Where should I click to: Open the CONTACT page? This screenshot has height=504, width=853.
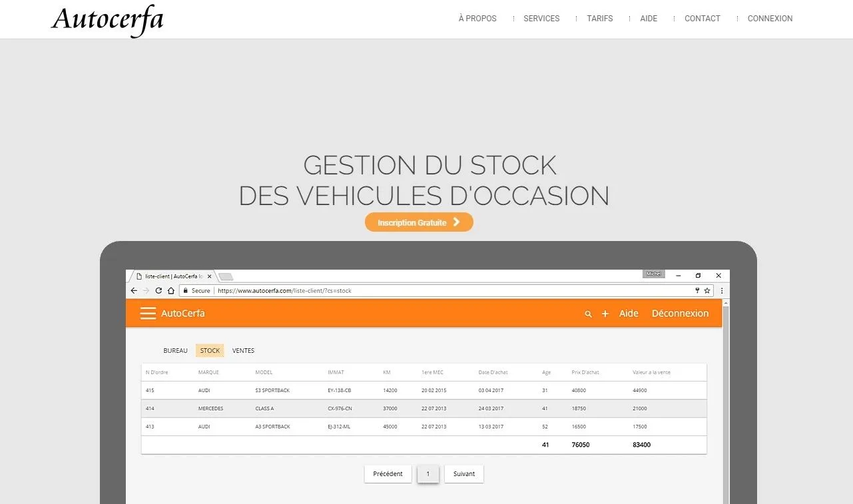point(703,19)
